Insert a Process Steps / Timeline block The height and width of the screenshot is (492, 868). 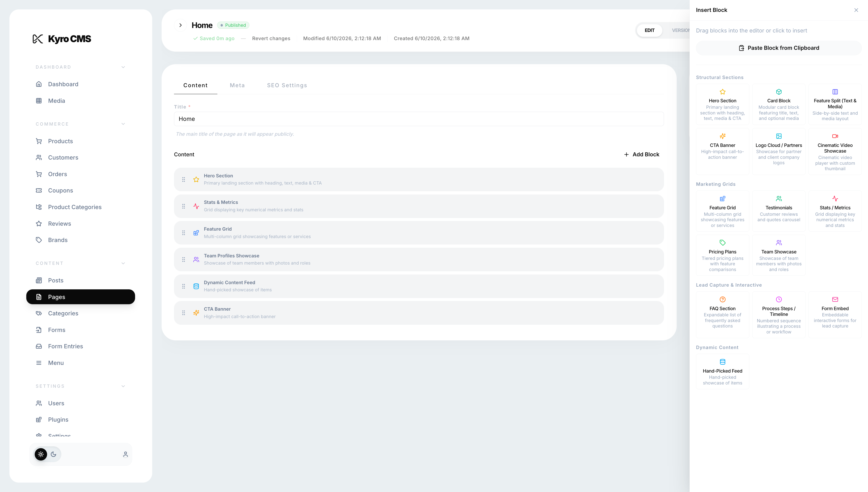click(779, 315)
